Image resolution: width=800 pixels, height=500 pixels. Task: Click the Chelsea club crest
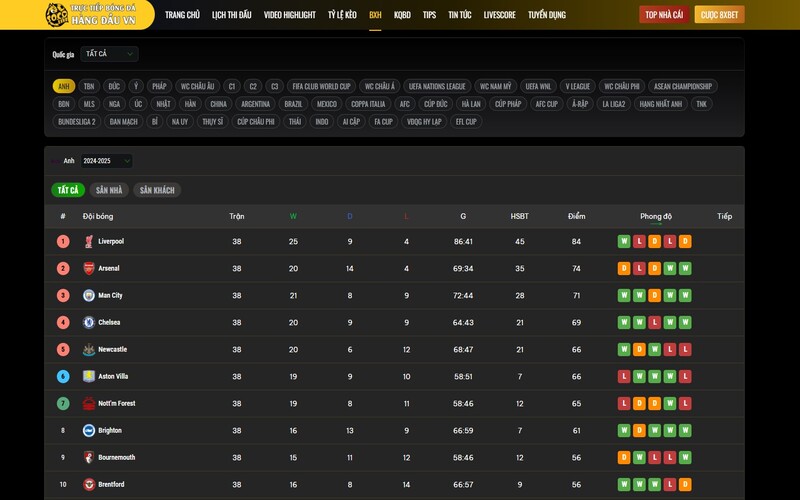[x=89, y=322]
